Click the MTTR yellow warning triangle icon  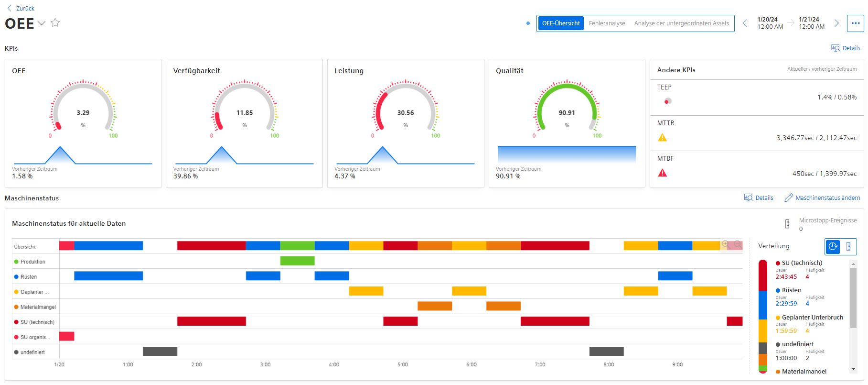(x=662, y=138)
